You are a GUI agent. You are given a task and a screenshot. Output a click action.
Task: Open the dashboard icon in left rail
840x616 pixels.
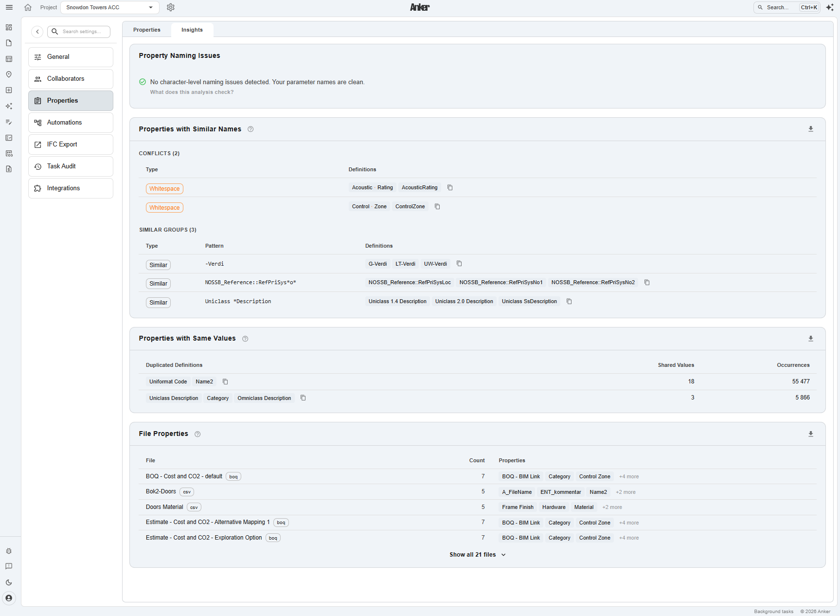[9, 27]
